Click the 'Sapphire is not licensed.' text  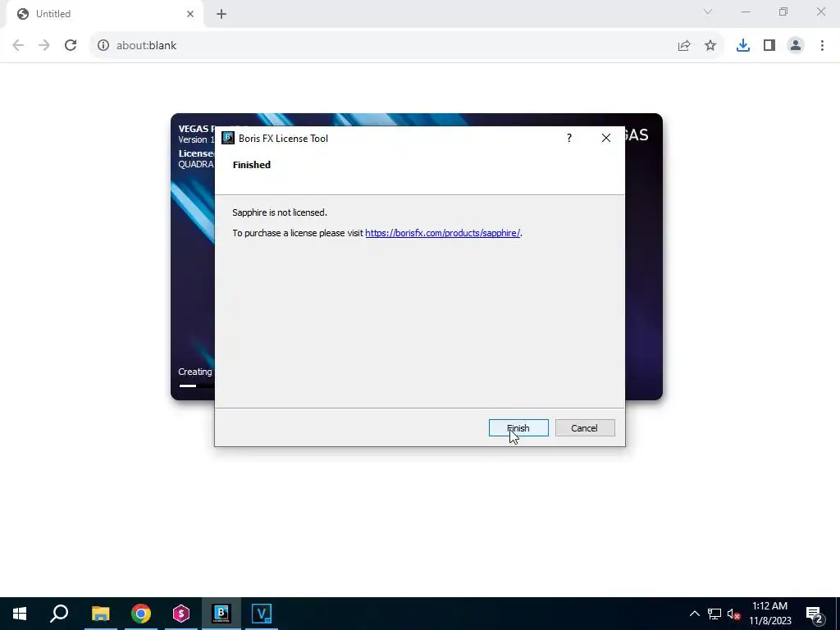(280, 212)
